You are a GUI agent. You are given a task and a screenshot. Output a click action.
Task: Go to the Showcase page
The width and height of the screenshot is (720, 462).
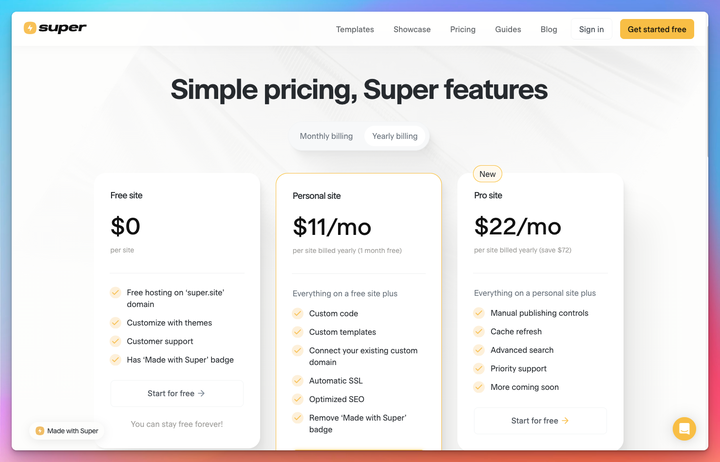tap(412, 29)
